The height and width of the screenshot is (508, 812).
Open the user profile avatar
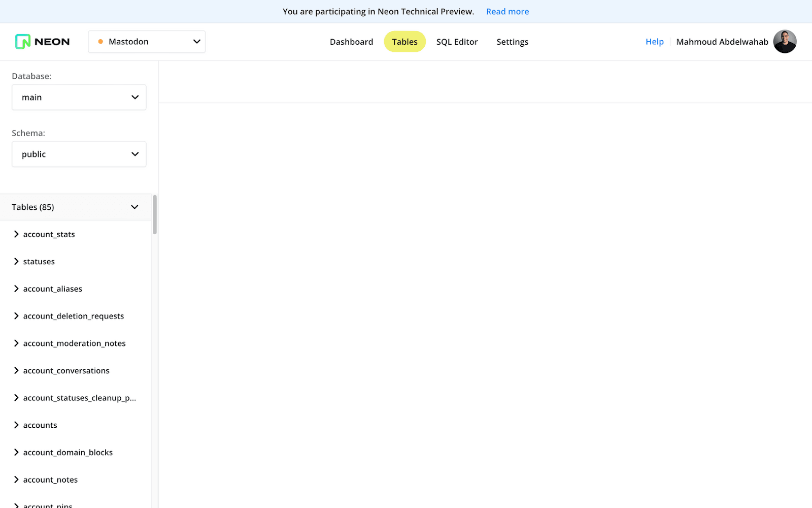tap(785, 42)
